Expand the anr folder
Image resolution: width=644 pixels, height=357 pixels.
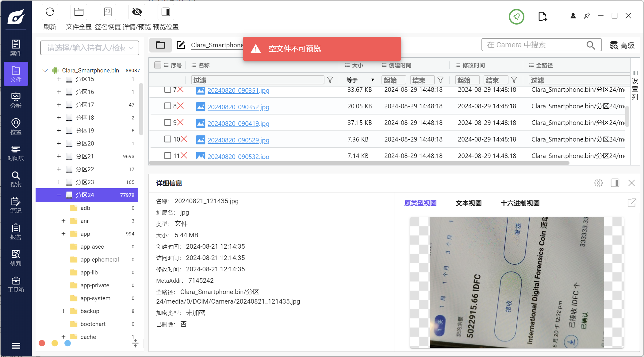(63, 221)
